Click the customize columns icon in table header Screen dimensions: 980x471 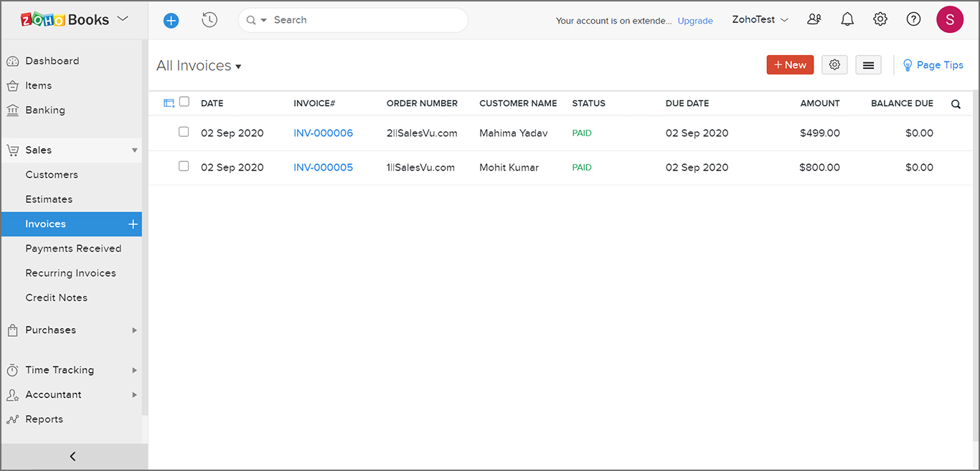[x=169, y=103]
